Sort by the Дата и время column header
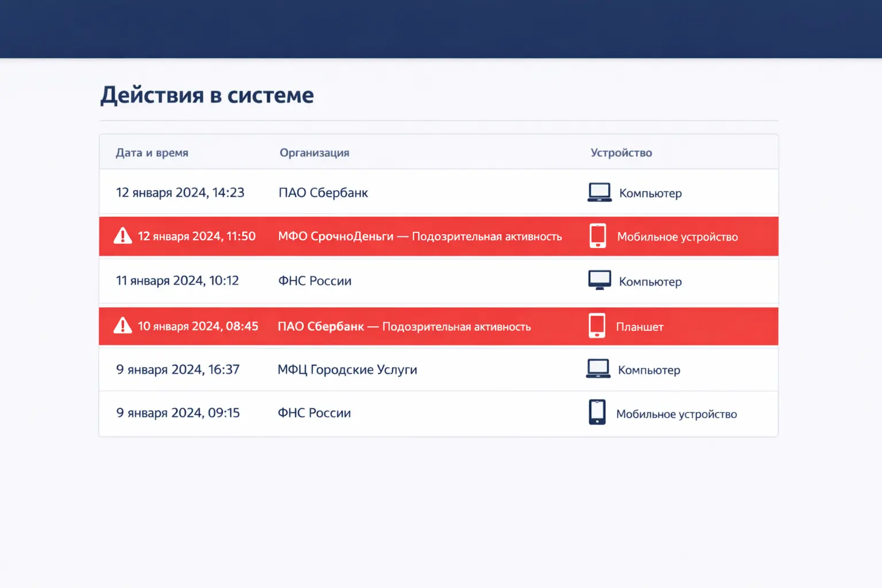The width and height of the screenshot is (882, 588). click(152, 153)
